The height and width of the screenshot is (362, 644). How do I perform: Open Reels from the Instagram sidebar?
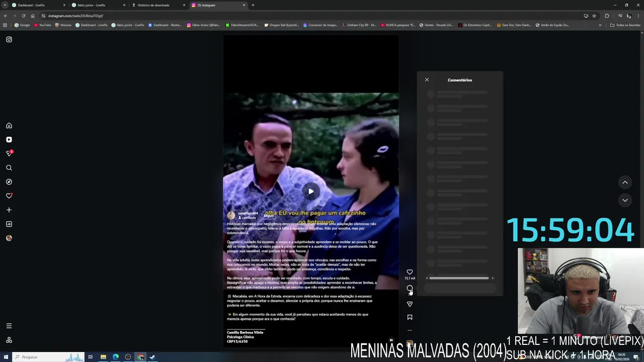click(9, 140)
